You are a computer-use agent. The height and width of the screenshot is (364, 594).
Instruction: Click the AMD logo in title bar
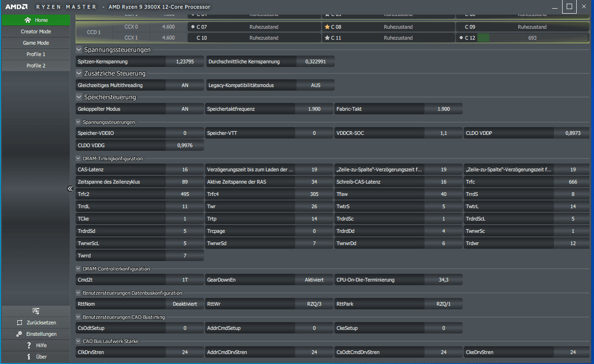pos(16,7)
